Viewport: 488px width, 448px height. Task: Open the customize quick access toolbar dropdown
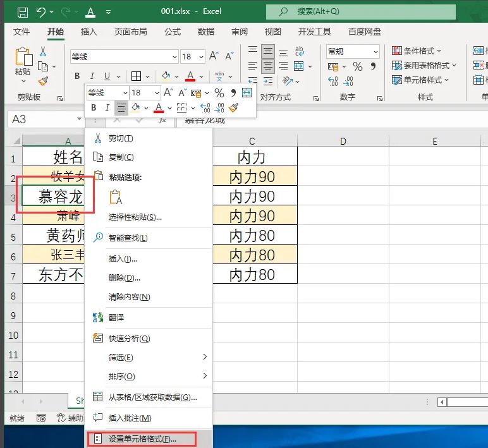108,12
